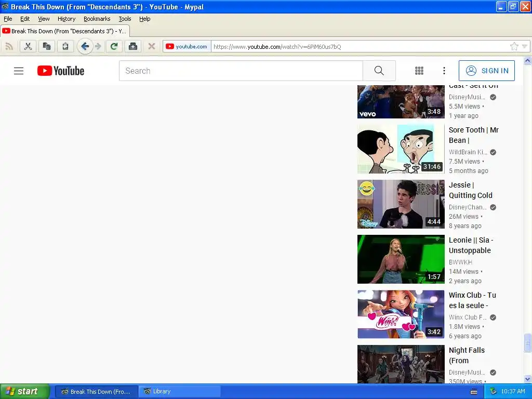Click the Forward navigation arrow
The image size is (532, 399).
[x=98, y=46]
